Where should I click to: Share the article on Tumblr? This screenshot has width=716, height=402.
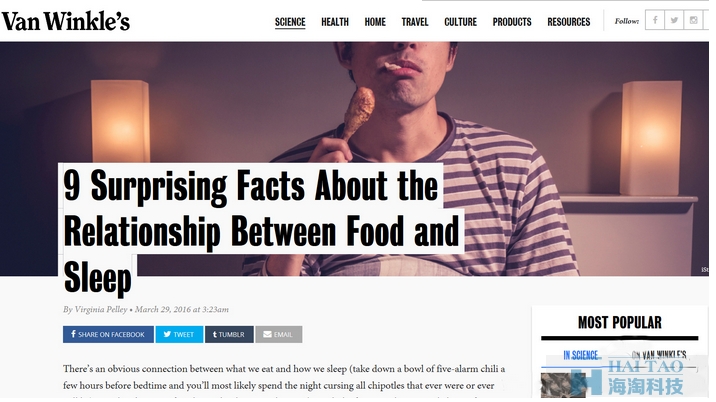pos(229,334)
